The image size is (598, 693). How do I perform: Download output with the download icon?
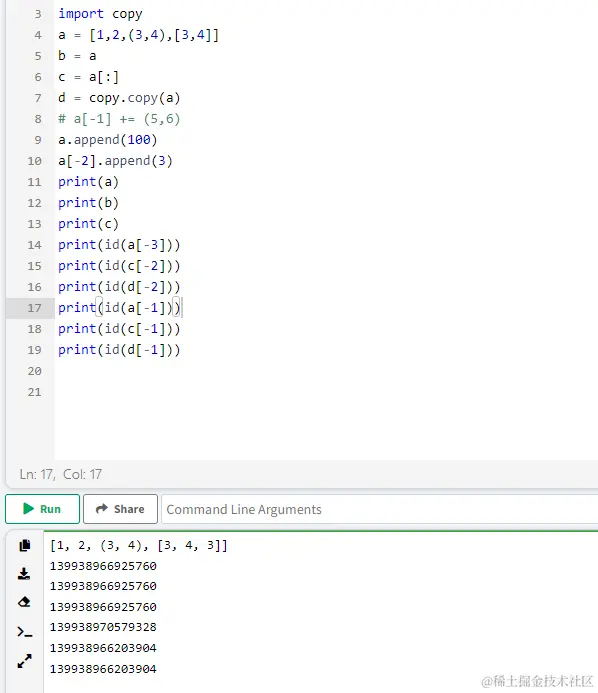[24, 574]
